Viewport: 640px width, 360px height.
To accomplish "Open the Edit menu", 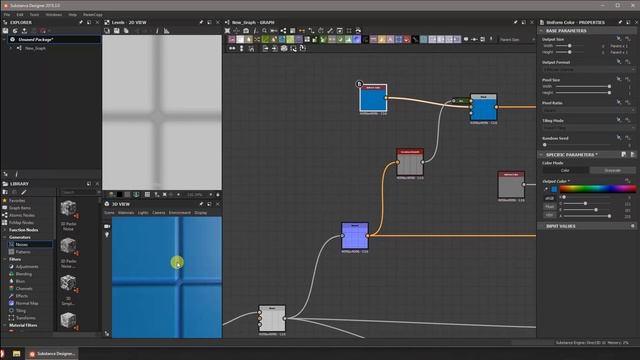I will pos(20,14).
